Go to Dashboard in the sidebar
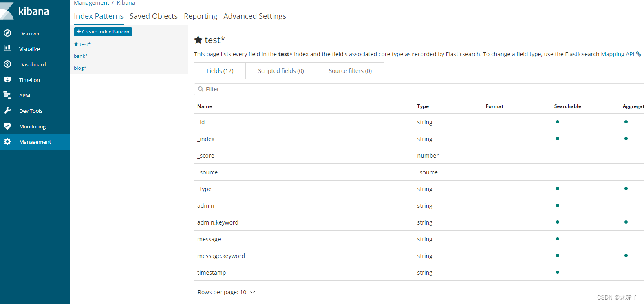 click(32, 64)
